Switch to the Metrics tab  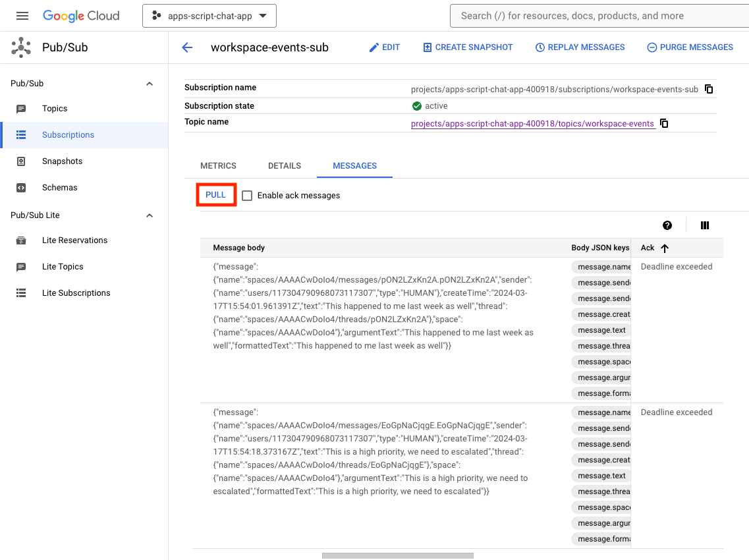click(x=218, y=166)
